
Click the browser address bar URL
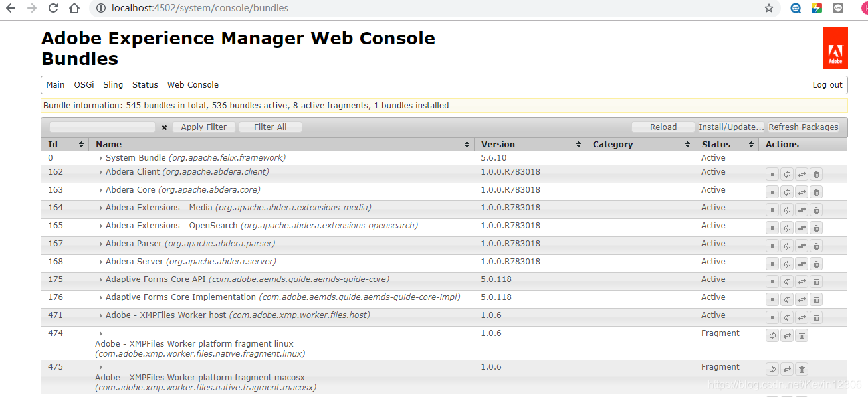pyautogui.click(x=200, y=8)
